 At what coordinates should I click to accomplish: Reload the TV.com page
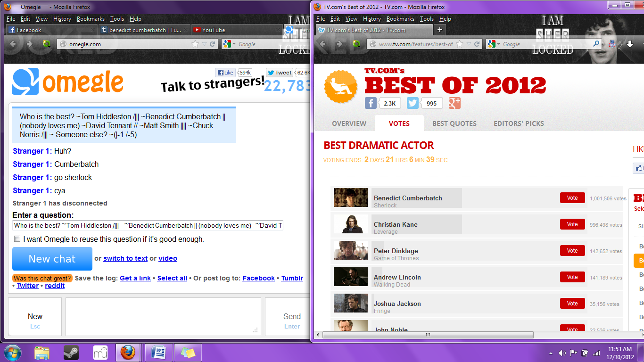click(477, 44)
